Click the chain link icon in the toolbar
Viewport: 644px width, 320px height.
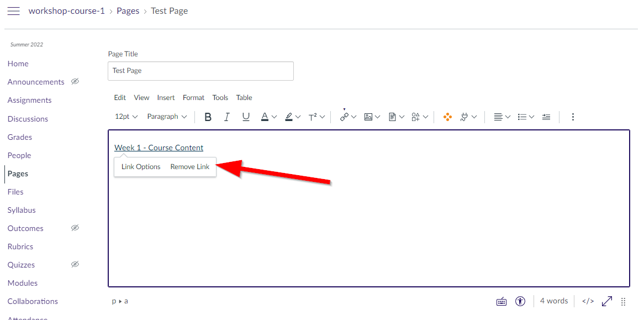(344, 117)
